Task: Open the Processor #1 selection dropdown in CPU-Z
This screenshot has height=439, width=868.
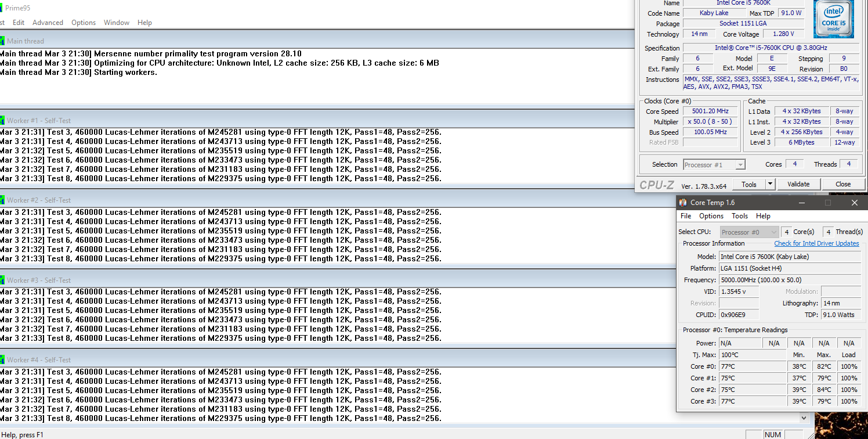Action: tap(714, 165)
